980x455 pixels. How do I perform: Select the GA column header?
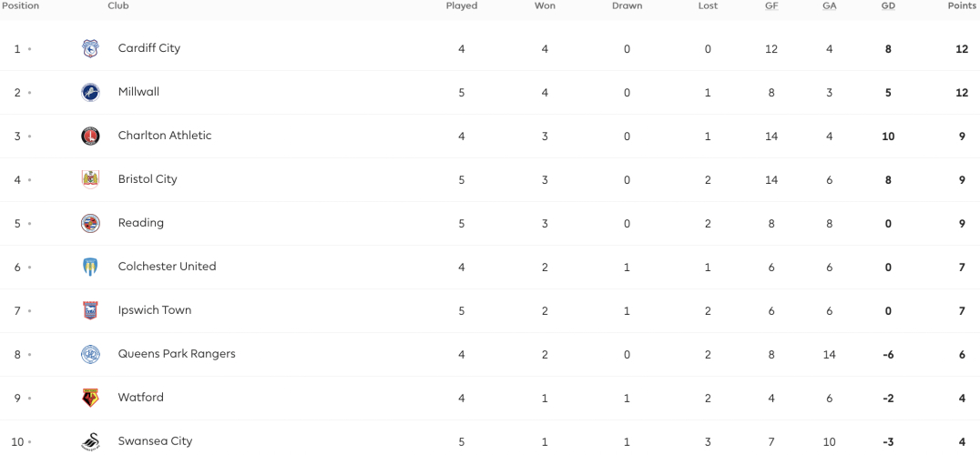pyautogui.click(x=830, y=5)
